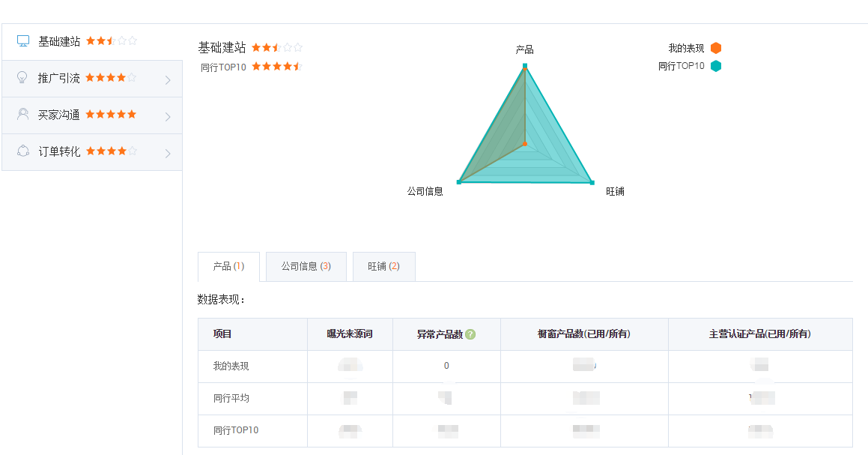Screen dimensions: 868x455
Task: Click the person icon beside 买家沟通
Action: pos(22,114)
